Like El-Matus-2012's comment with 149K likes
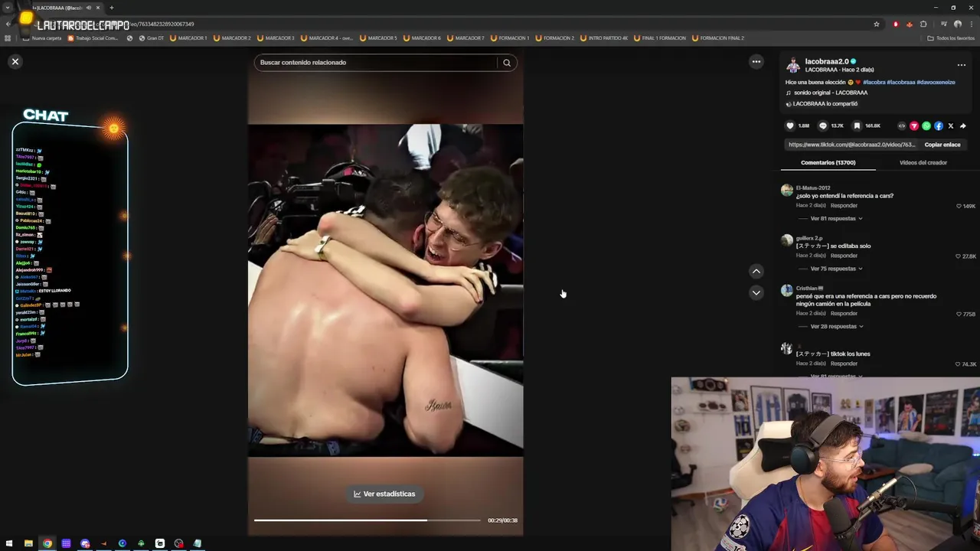Screen dimensions: 980x551 tap(959, 207)
